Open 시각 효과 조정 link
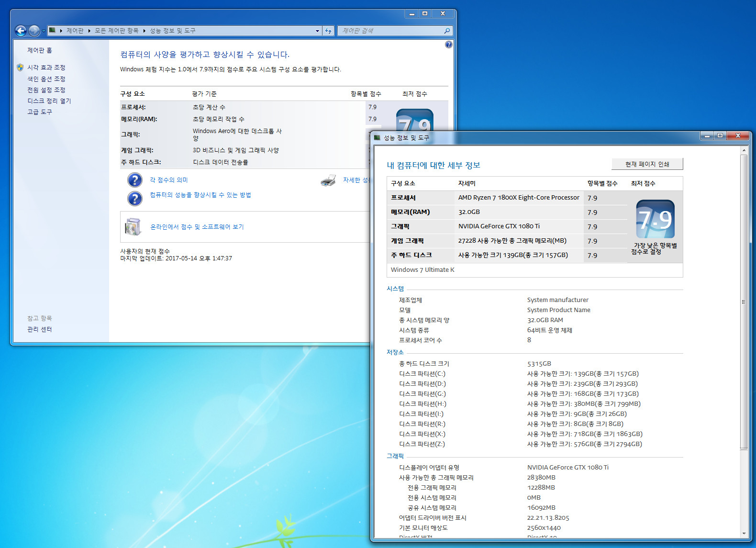 (x=46, y=67)
